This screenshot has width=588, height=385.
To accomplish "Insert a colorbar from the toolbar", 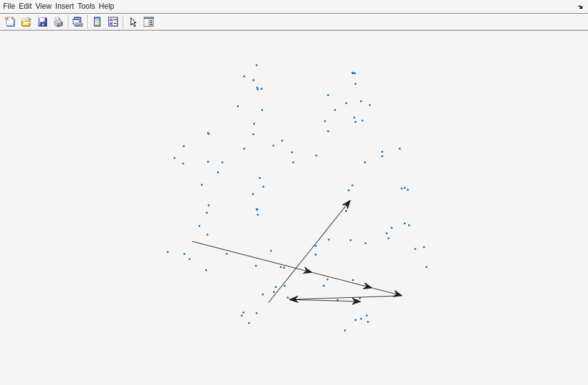I will coord(97,22).
